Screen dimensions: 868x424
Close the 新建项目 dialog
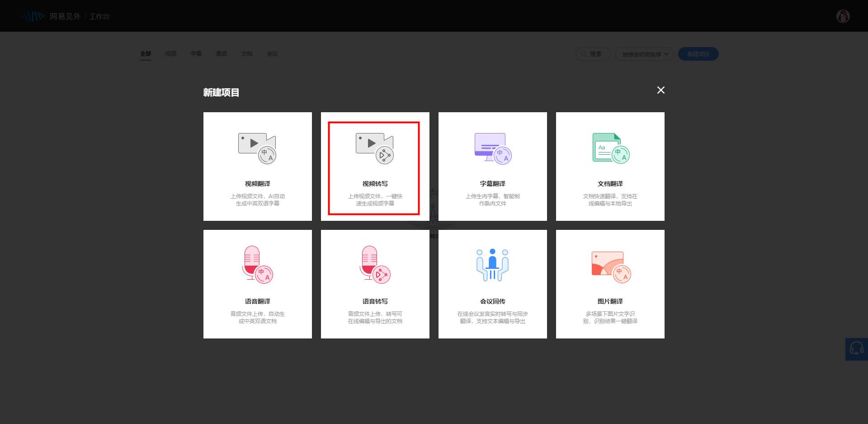pyautogui.click(x=660, y=90)
